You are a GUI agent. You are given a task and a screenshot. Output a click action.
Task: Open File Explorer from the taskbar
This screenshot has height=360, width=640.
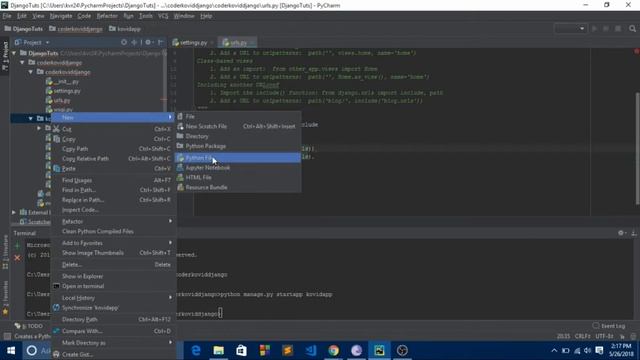[x=218, y=351]
